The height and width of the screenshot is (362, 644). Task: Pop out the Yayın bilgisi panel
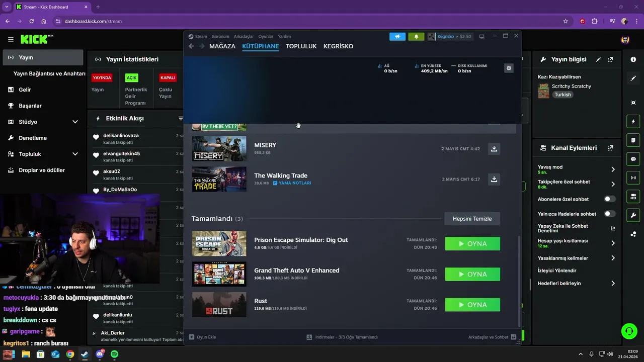tap(610, 59)
